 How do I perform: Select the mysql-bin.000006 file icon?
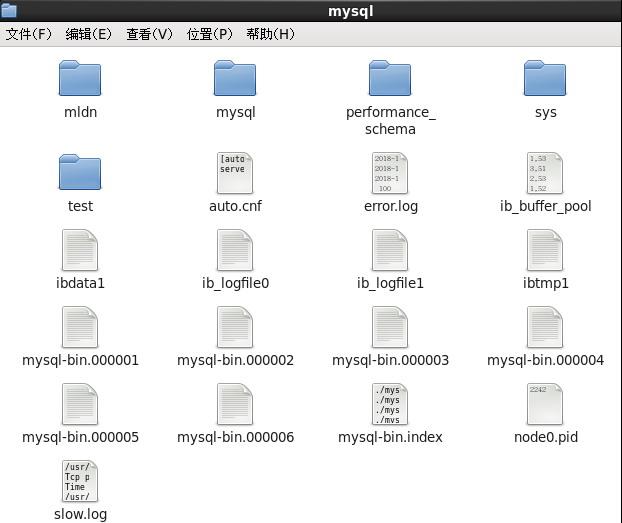click(235, 404)
